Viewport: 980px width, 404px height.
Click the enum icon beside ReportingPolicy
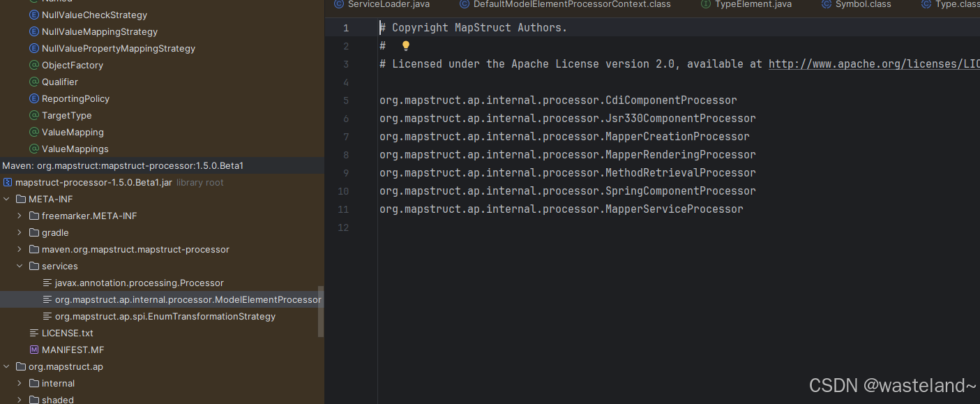(33, 98)
